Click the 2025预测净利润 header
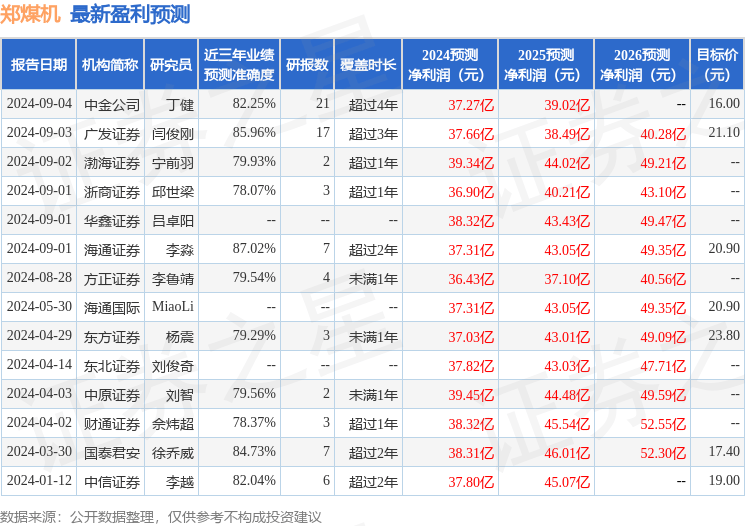This screenshot has height=526, width=745. pos(545,65)
